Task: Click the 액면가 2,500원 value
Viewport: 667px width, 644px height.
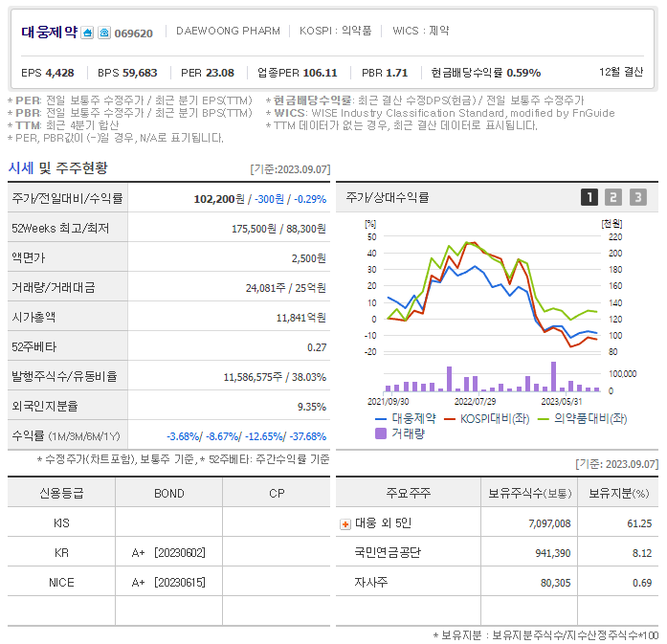Action: click(309, 258)
